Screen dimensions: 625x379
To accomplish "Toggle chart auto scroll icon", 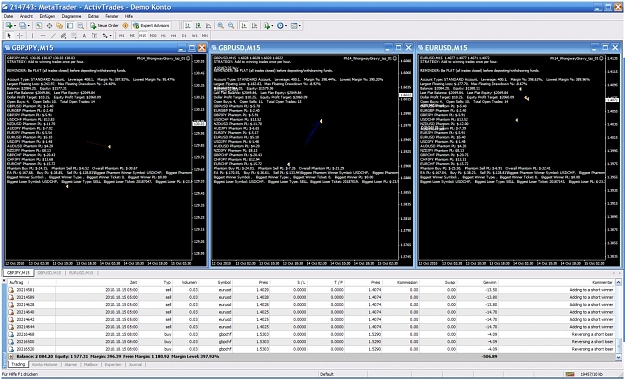I will (244, 26).
